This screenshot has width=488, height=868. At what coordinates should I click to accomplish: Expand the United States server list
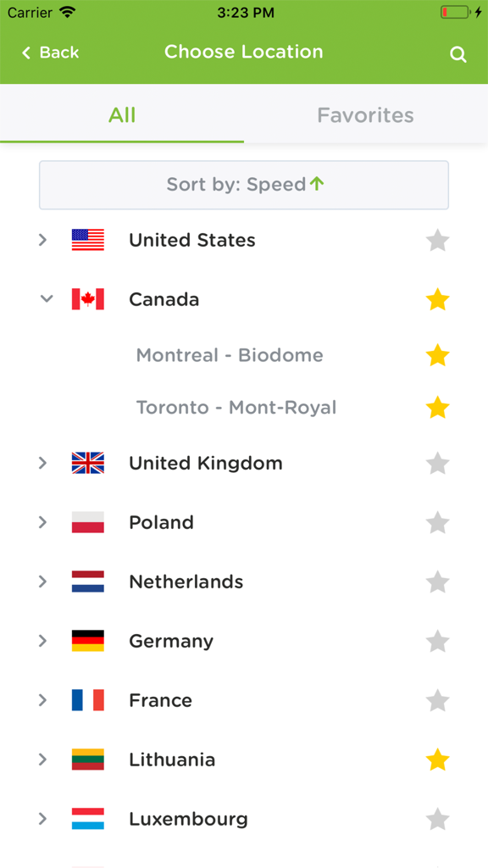pos(43,240)
